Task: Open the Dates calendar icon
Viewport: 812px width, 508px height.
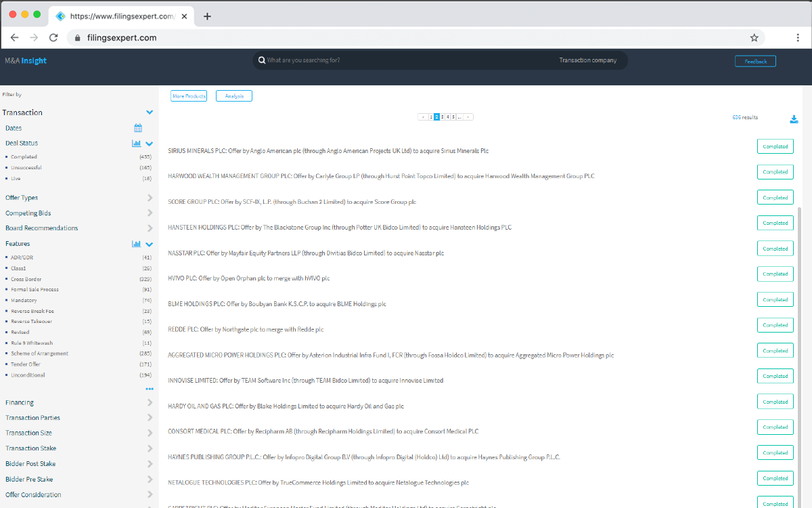Action: point(138,128)
